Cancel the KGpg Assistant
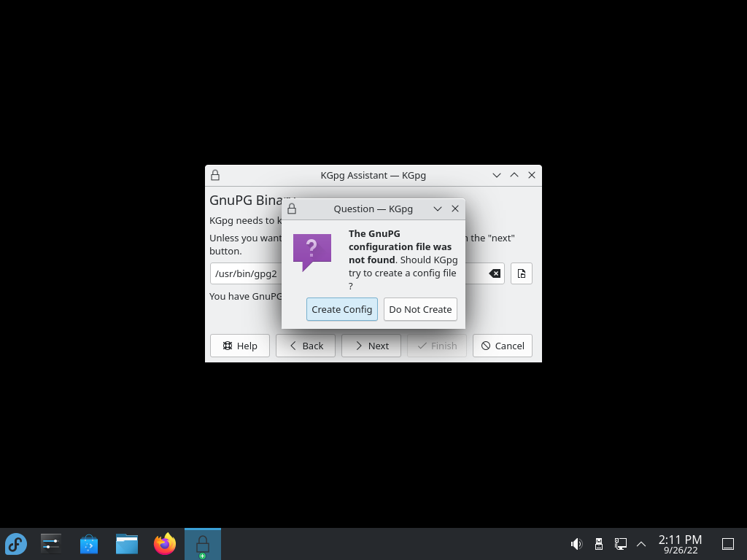 [502, 346]
